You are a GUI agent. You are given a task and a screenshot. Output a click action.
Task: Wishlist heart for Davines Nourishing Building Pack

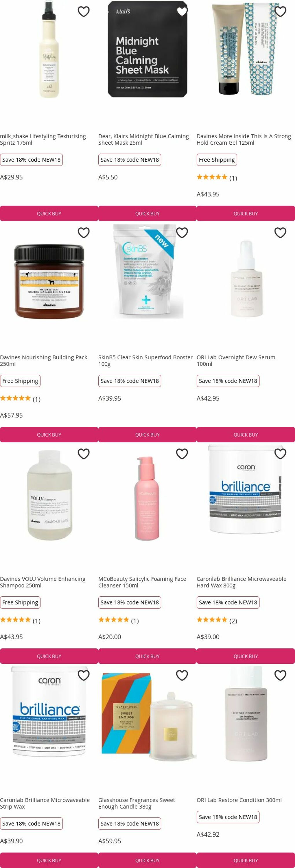click(x=84, y=233)
